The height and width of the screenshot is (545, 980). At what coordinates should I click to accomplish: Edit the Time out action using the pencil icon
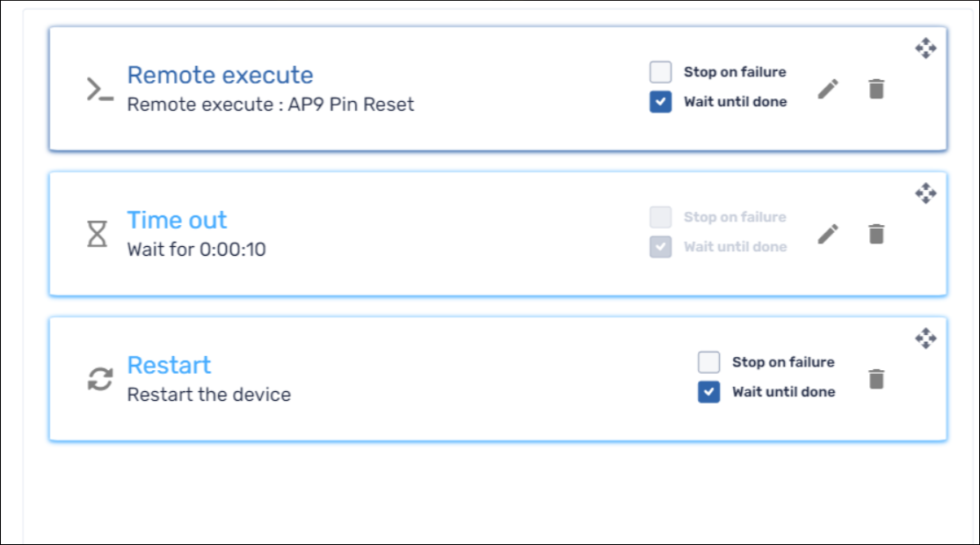pos(827,234)
